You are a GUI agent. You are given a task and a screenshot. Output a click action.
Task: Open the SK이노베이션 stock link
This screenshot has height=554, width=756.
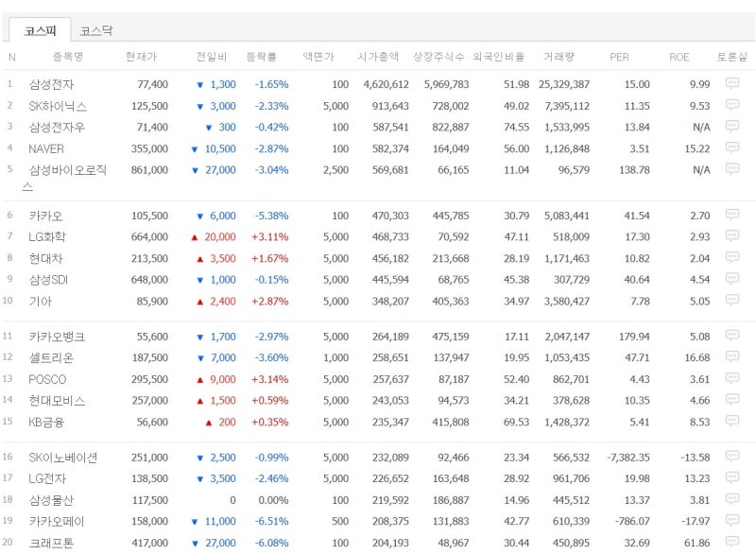pos(63,458)
